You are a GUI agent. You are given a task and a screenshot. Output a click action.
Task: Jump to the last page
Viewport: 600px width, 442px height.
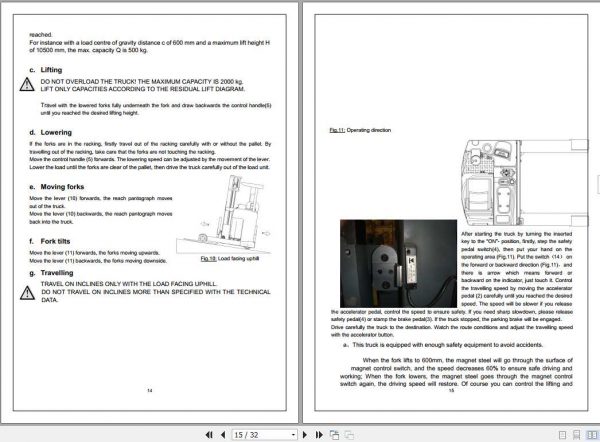(x=319, y=435)
